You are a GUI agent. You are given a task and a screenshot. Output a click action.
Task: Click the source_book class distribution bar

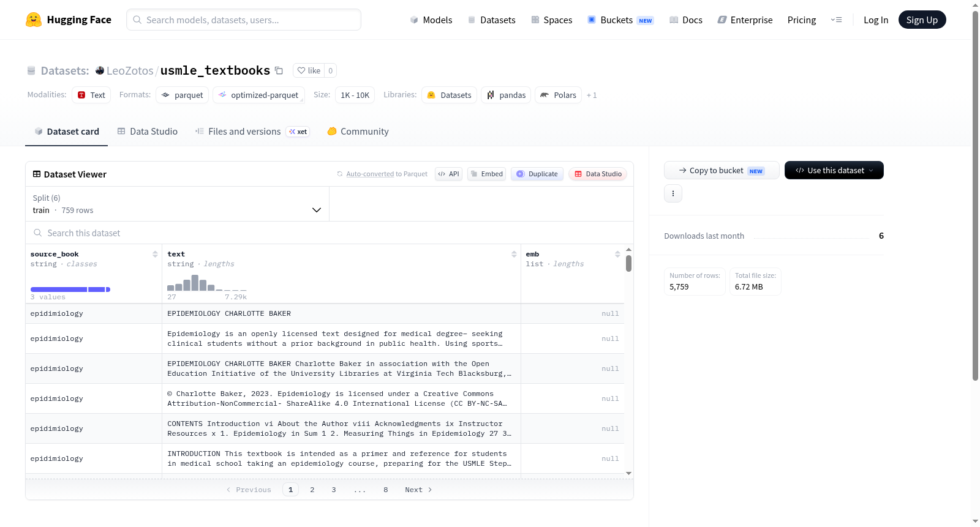point(70,290)
